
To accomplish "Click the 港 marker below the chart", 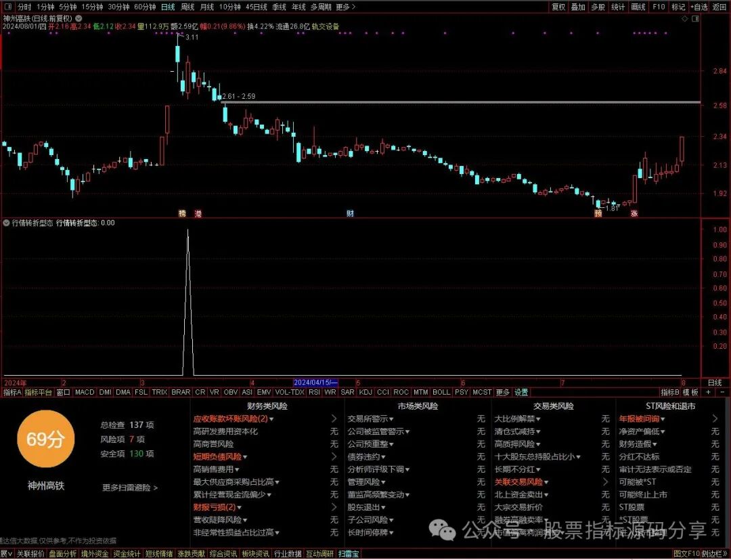I will coord(198,213).
